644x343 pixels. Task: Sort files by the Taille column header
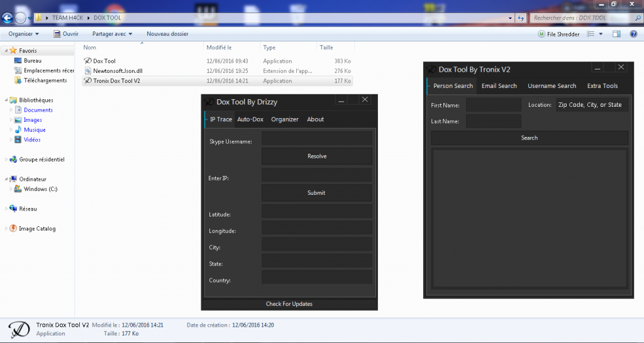click(x=326, y=47)
